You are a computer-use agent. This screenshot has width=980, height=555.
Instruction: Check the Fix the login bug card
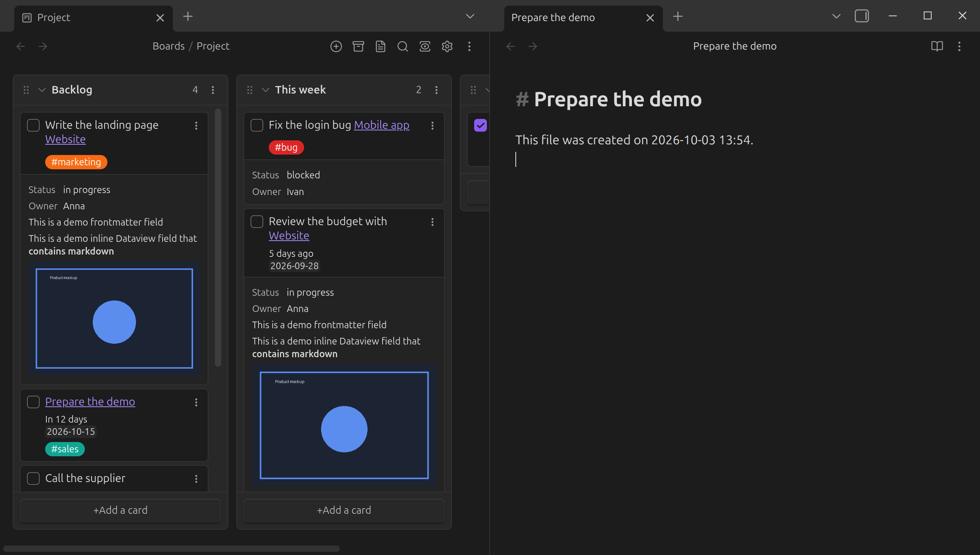coord(257,125)
